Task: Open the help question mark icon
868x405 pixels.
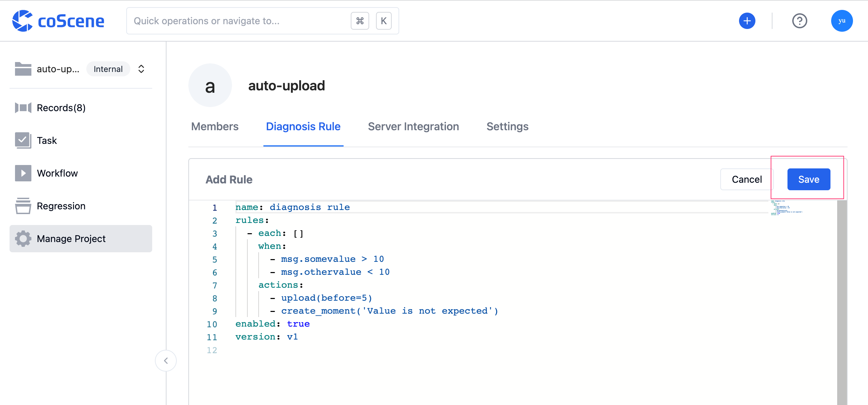Action: tap(799, 21)
